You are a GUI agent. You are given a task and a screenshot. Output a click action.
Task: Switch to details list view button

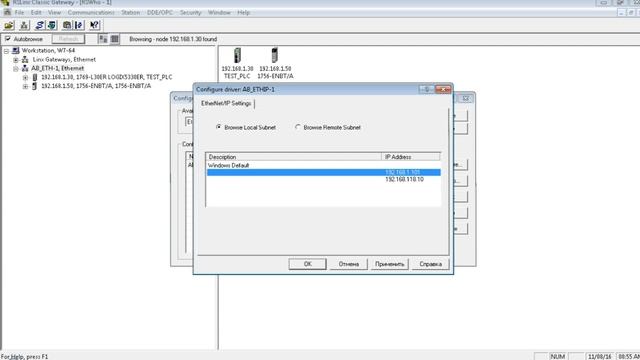coord(115,39)
